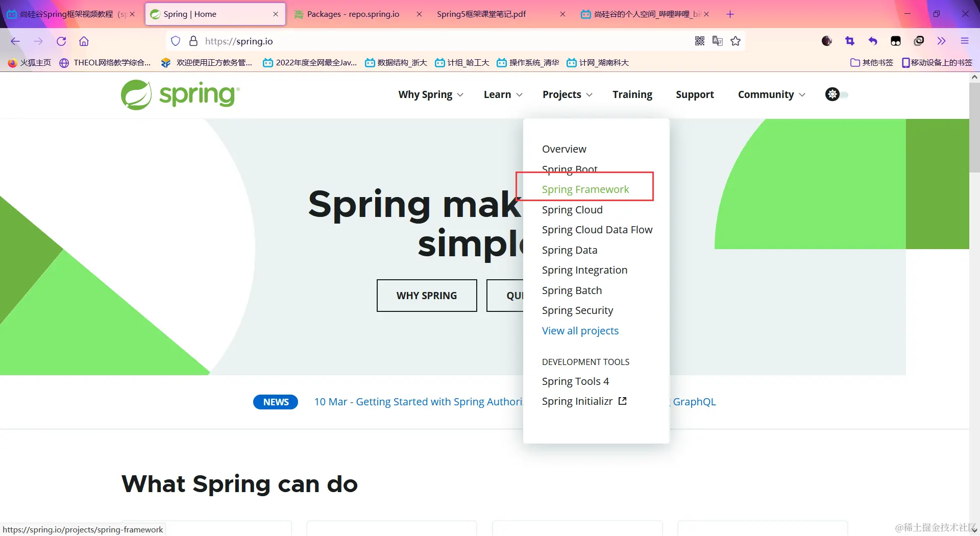Open the Overview item in Projects menu

click(x=564, y=149)
